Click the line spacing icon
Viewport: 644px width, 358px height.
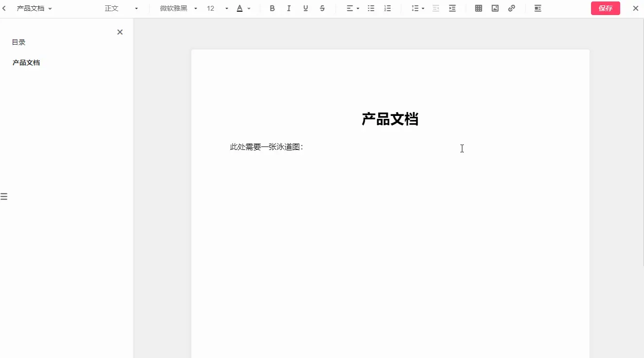[x=415, y=8]
